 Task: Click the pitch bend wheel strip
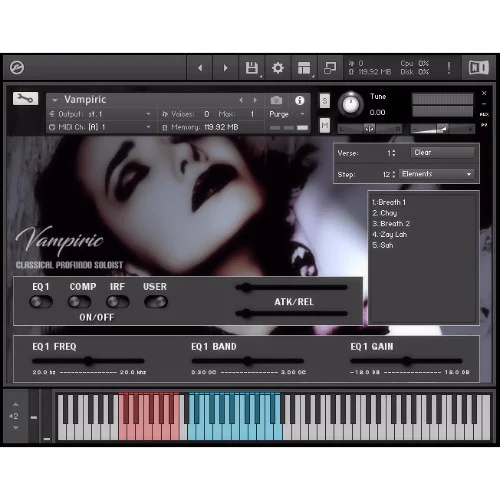click(x=34, y=416)
